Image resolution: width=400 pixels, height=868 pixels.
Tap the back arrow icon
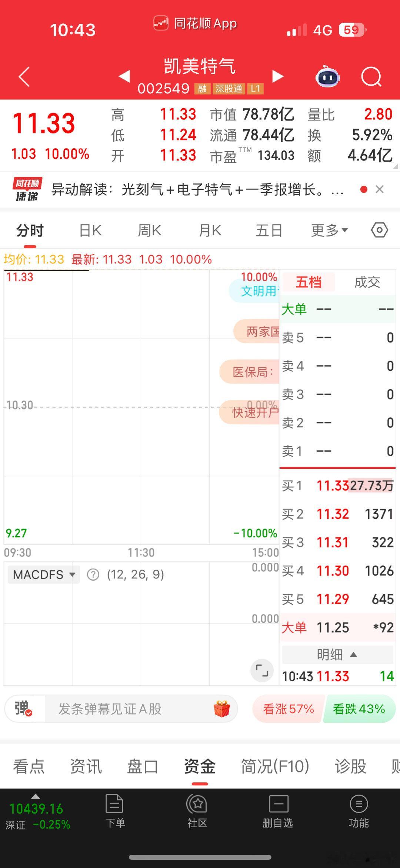click(24, 77)
